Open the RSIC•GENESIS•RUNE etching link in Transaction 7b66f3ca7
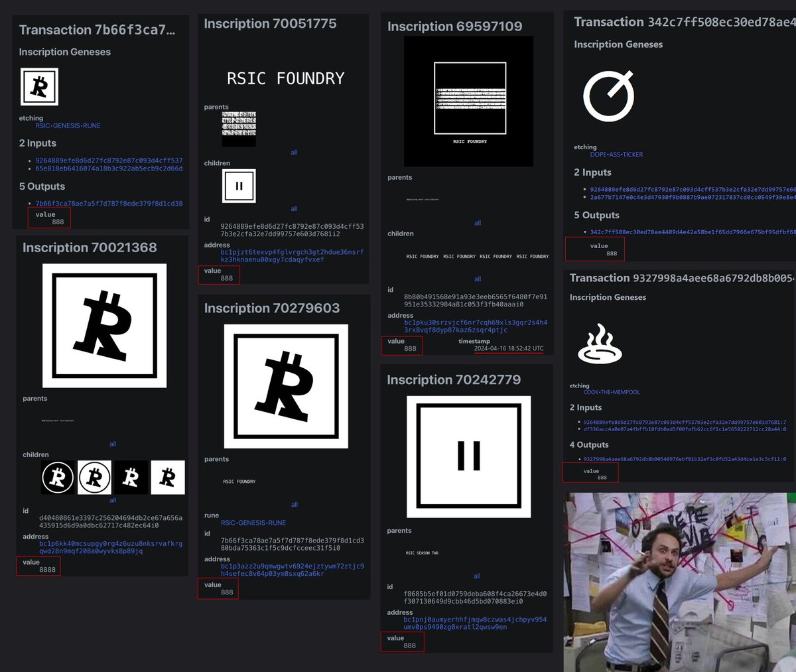 click(x=68, y=125)
